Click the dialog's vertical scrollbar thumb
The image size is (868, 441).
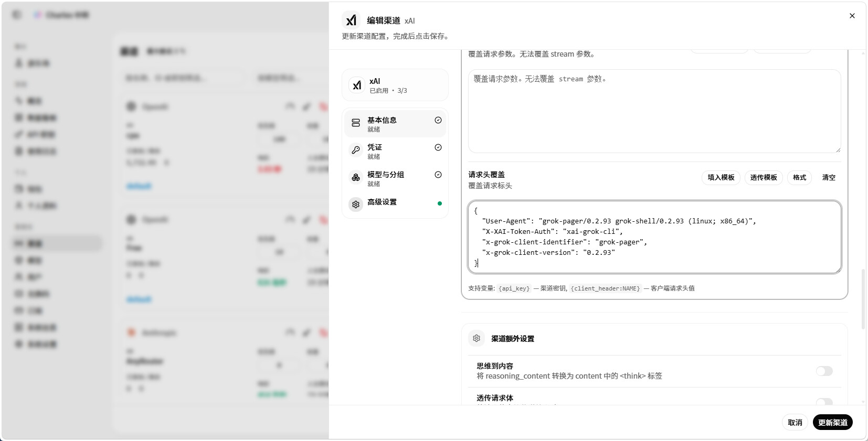[x=863, y=299]
